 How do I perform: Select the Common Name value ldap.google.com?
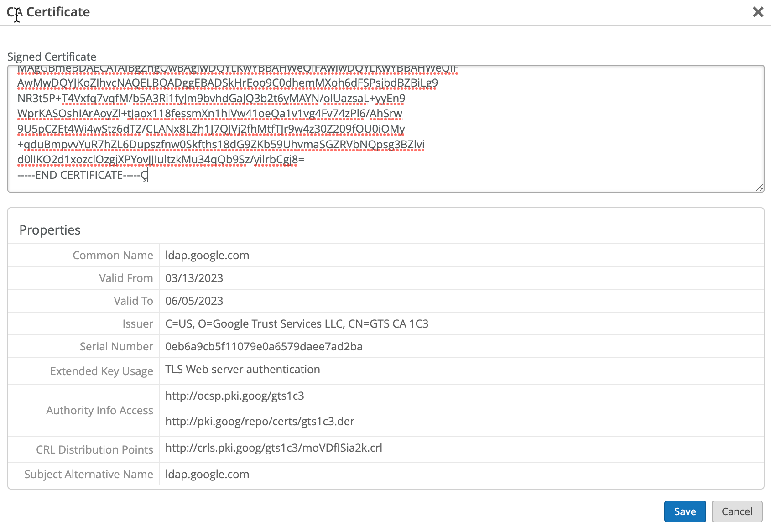pos(207,256)
